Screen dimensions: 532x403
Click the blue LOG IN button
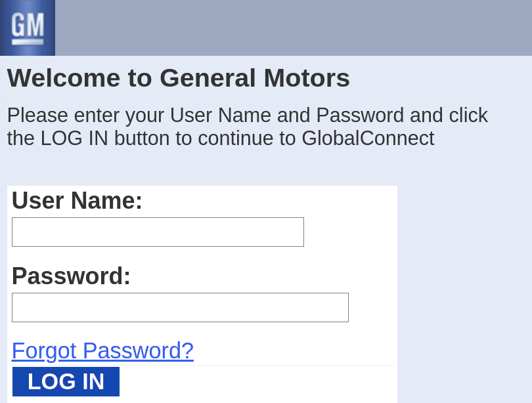(x=66, y=381)
